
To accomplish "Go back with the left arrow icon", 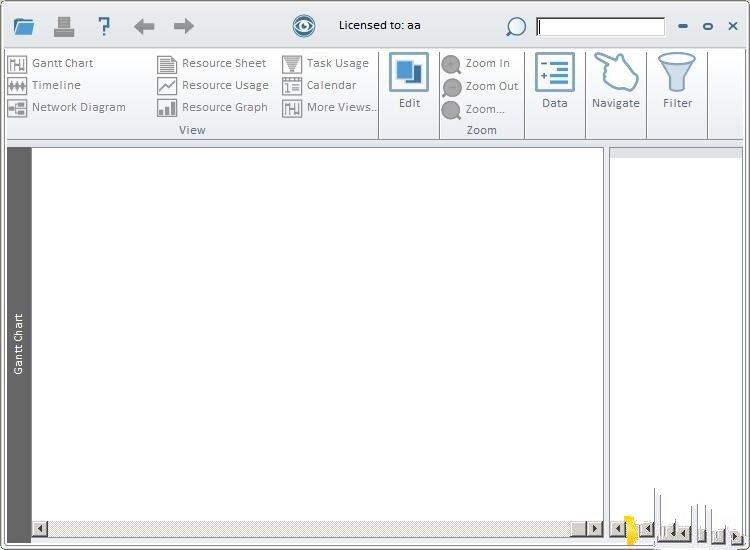I will tap(144, 26).
